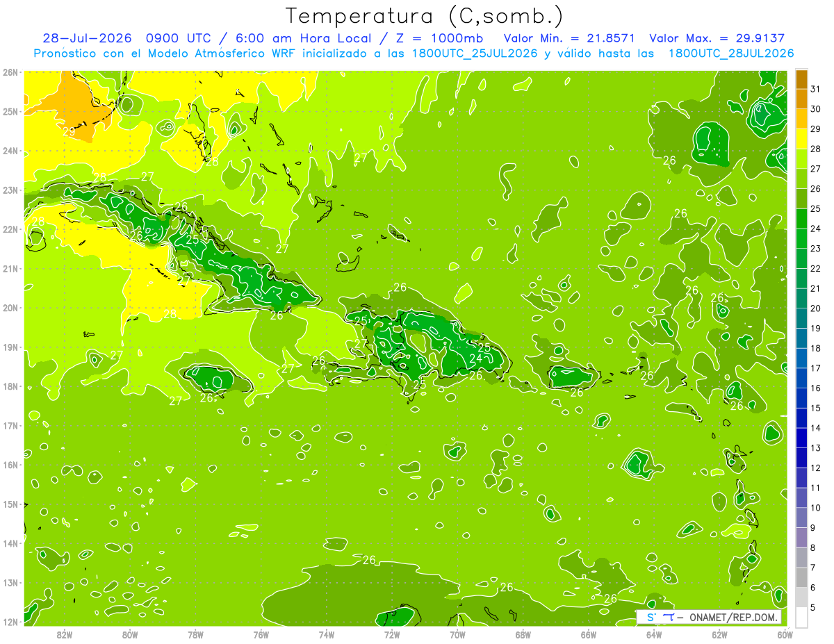Click the '78W' longitude axis label
Image resolution: width=834 pixels, height=644 pixels.
tap(195, 634)
